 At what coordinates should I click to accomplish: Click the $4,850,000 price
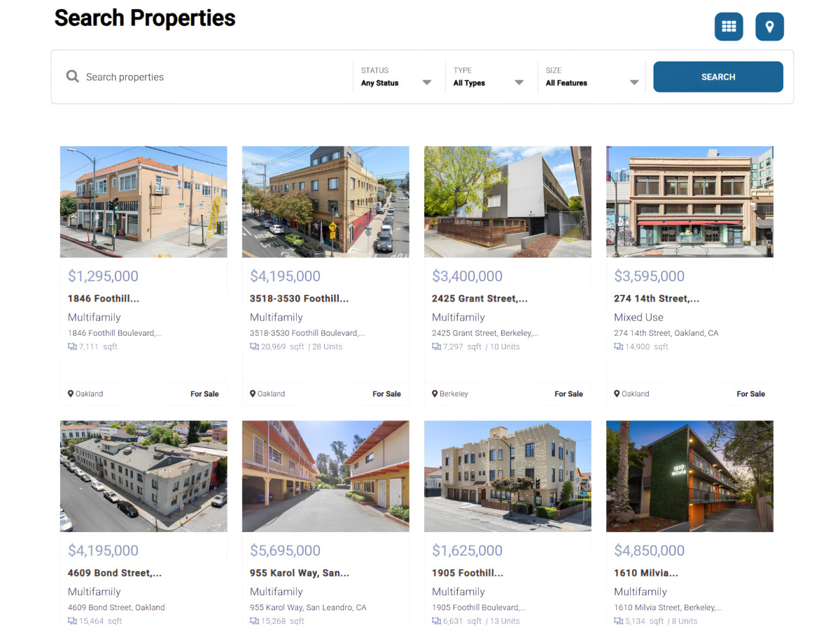[x=649, y=550]
